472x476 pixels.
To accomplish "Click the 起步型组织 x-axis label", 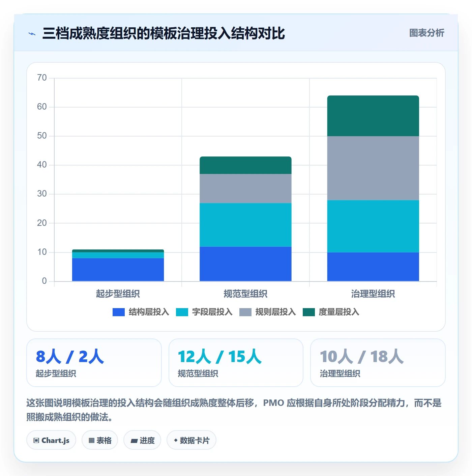I will click(x=118, y=294).
